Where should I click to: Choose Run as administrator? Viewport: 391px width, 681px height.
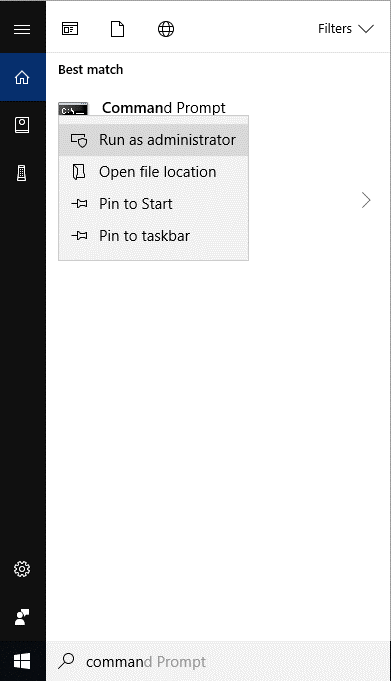[x=153, y=140]
